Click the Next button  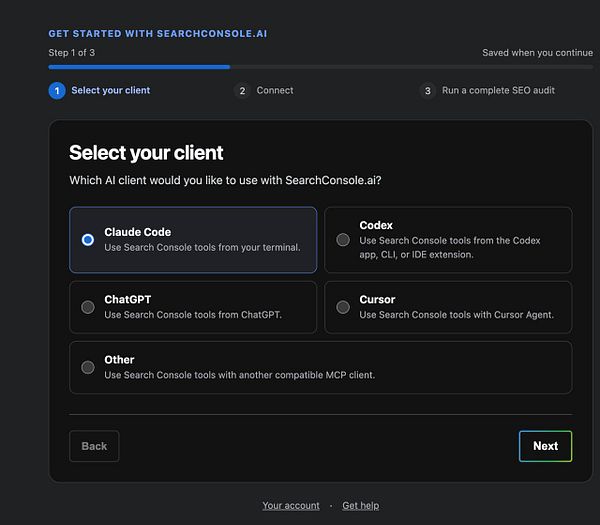tap(545, 446)
